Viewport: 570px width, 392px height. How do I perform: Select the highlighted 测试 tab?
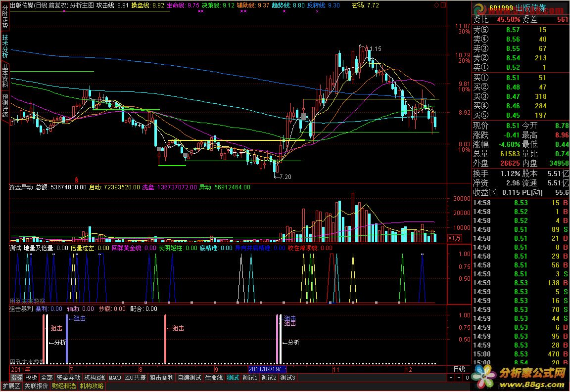(233, 378)
